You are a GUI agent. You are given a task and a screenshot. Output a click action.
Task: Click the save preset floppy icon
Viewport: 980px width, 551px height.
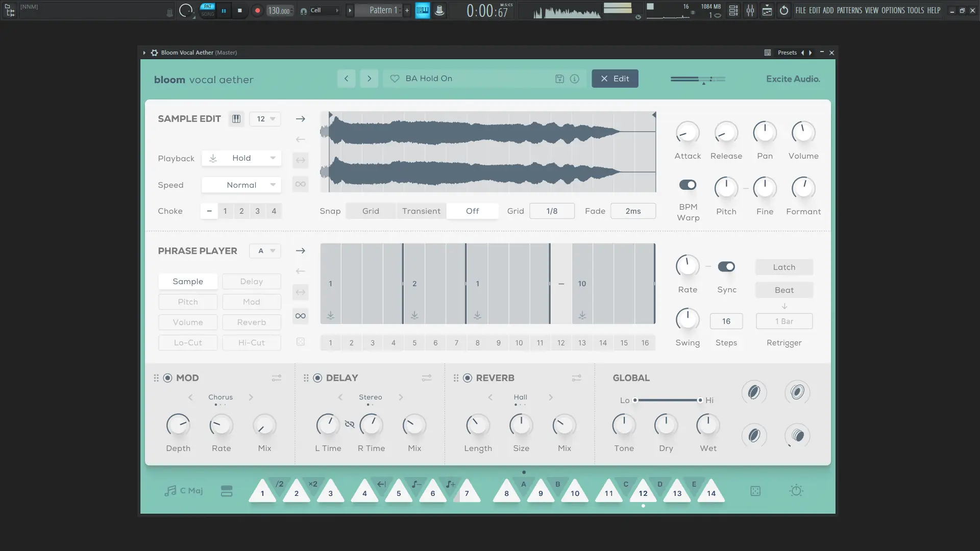tap(559, 79)
